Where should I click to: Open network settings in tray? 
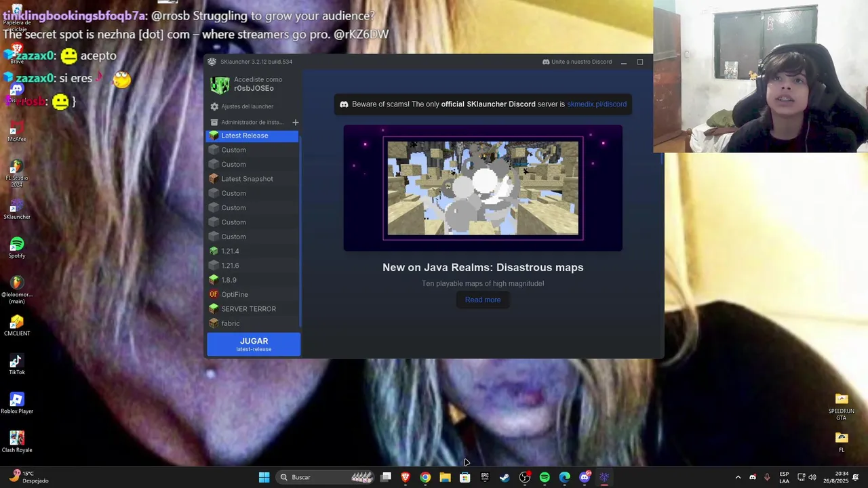pos(801,477)
